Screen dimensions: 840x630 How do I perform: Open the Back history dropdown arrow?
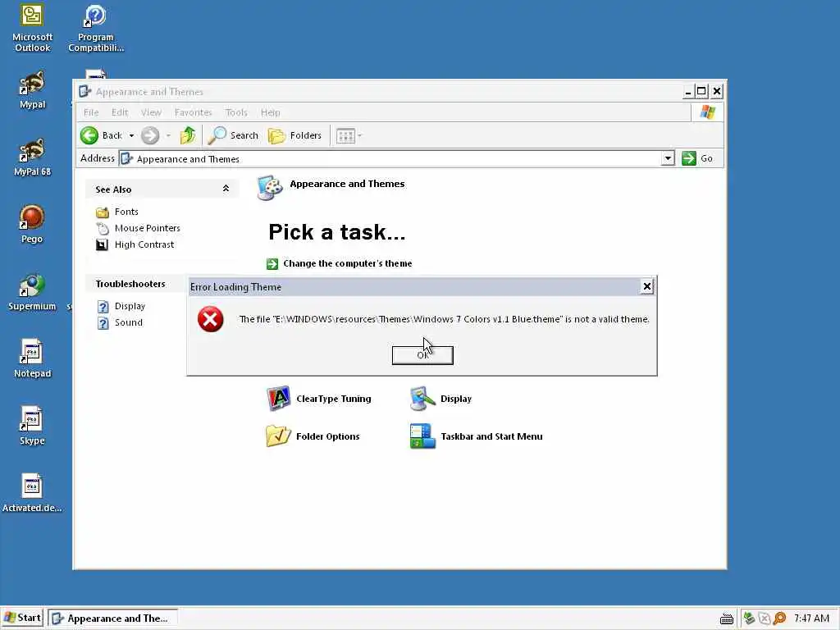click(x=131, y=135)
